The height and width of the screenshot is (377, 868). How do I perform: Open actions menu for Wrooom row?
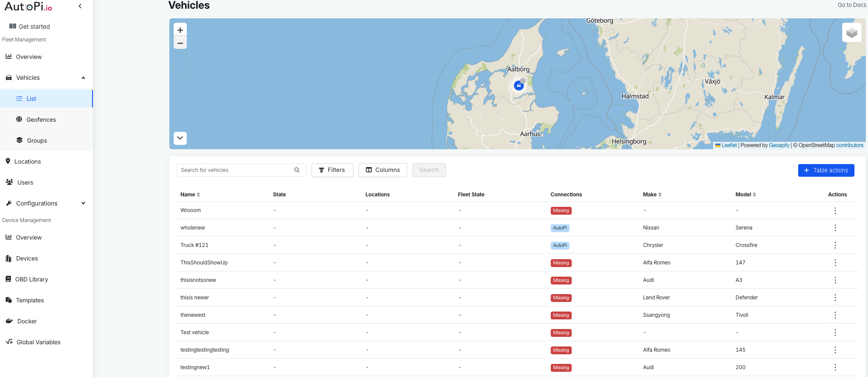835,210
